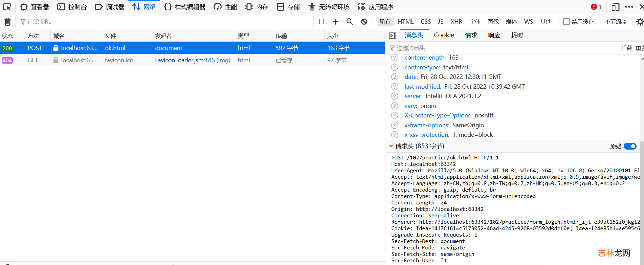Select the 网络 network tab

click(144, 7)
